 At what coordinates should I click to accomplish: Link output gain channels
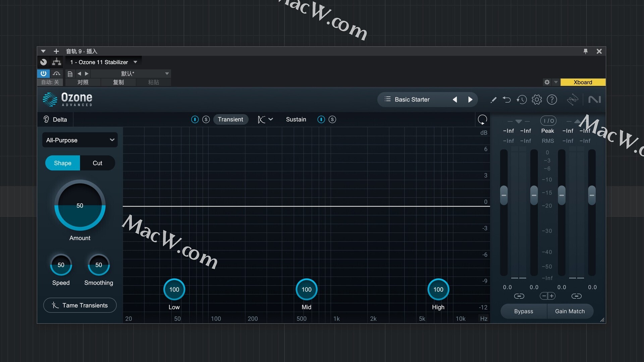[577, 296]
